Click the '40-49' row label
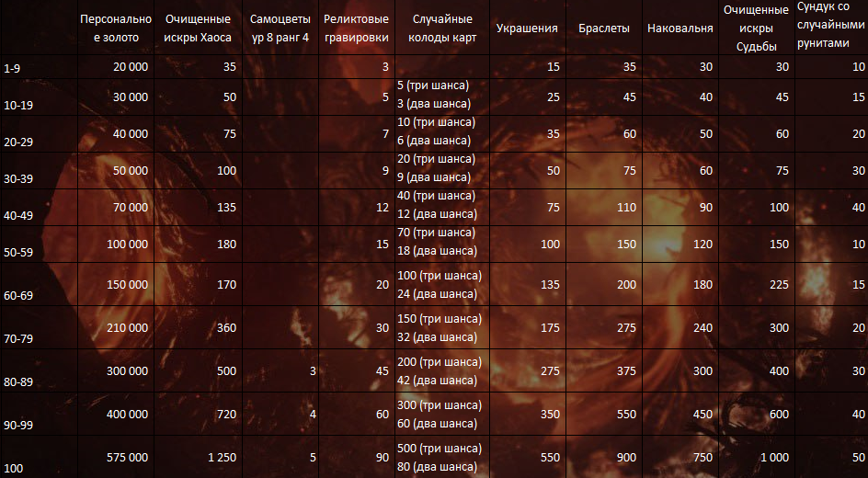This screenshot has height=478, width=868. 17,216
